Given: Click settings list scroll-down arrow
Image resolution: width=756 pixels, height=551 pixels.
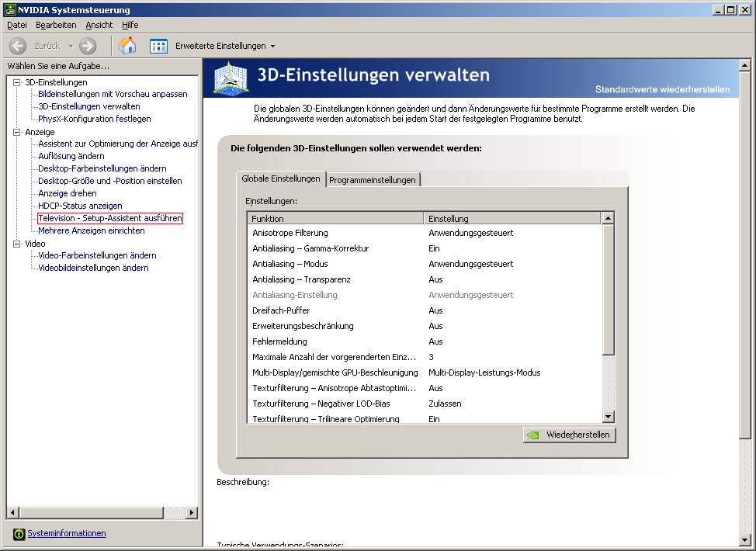Looking at the screenshot, I should point(609,417).
